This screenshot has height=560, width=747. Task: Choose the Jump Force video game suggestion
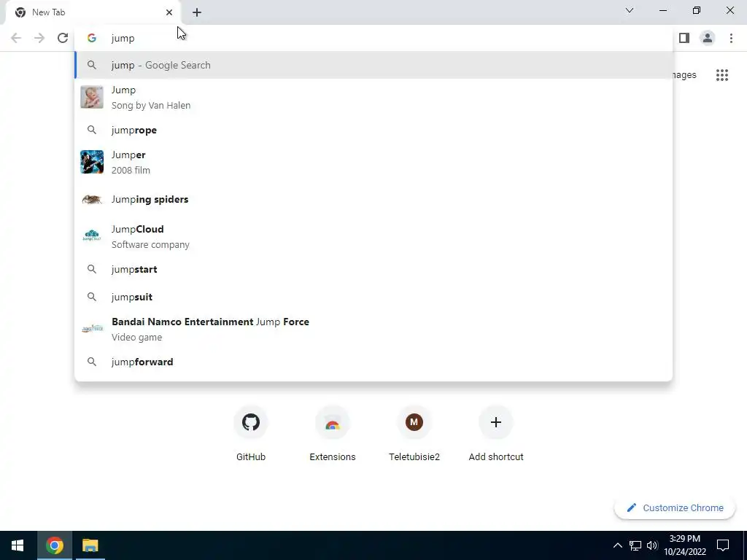pyautogui.click(x=373, y=329)
